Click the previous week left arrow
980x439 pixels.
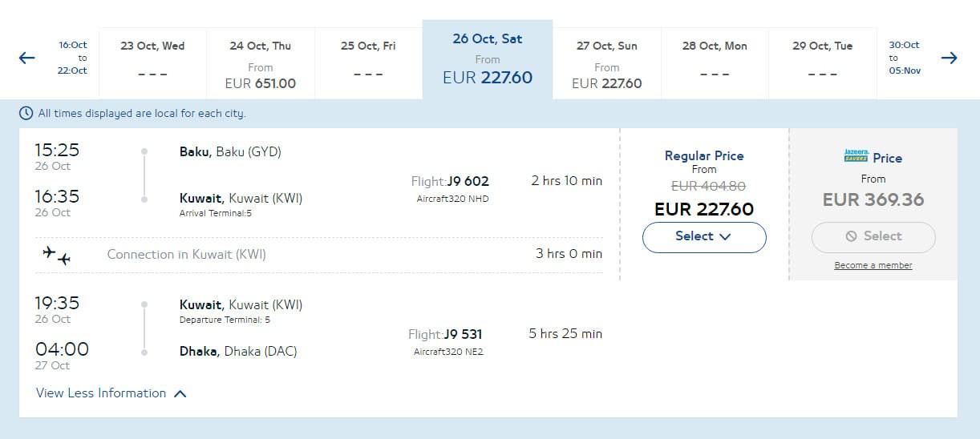point(27,58)
